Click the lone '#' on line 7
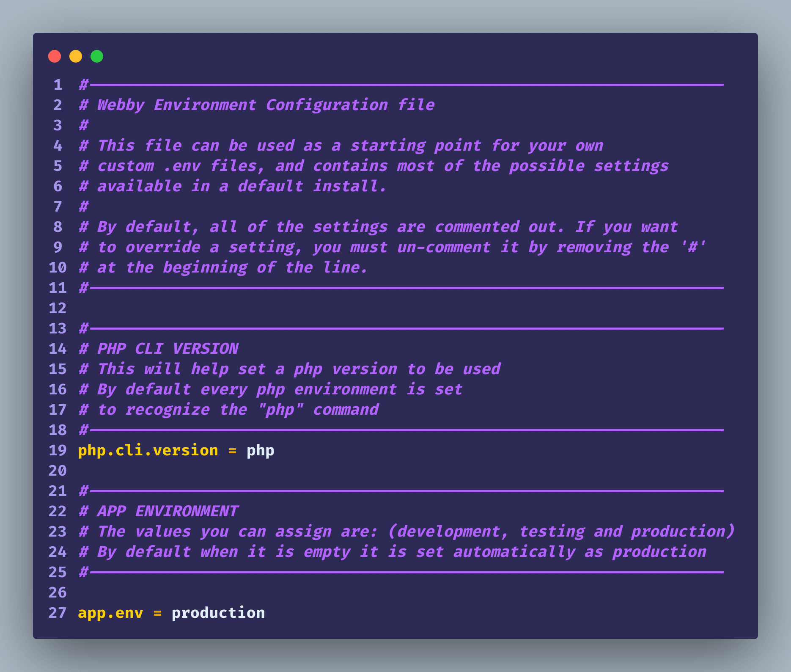 click(84, 207)
